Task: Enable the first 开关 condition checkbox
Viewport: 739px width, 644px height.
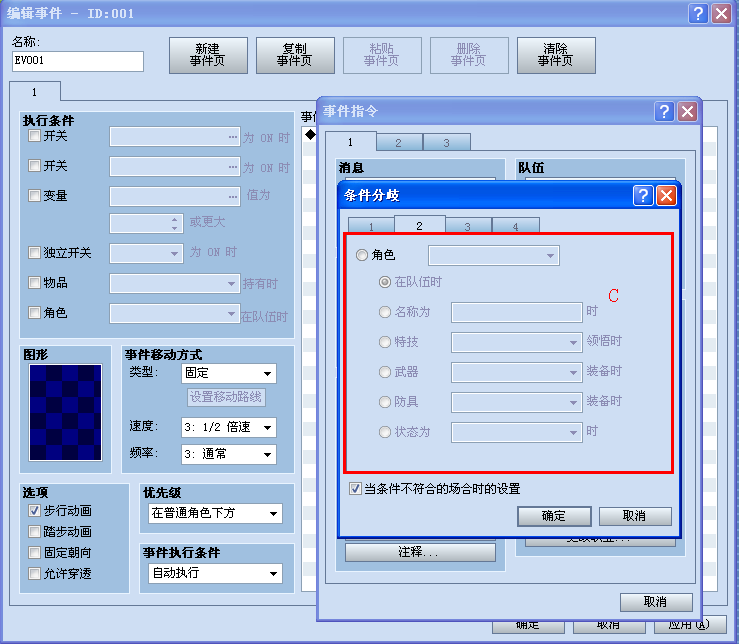Action: coord(34,136)
